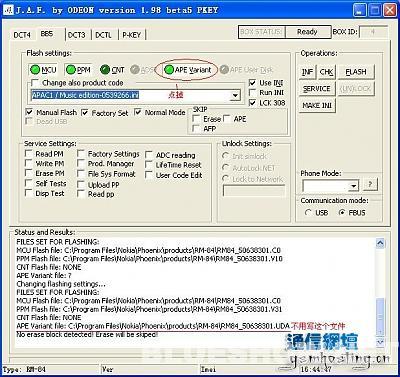Switch to the DCT4 tab
Viewport: 400px width, 377px height.
[x=22, y=35]
